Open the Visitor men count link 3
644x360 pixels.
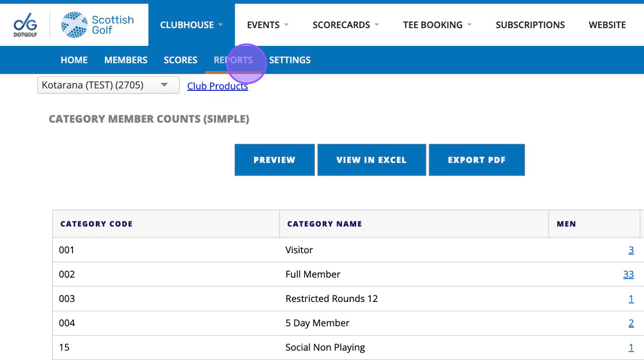[x=631, y=250]
